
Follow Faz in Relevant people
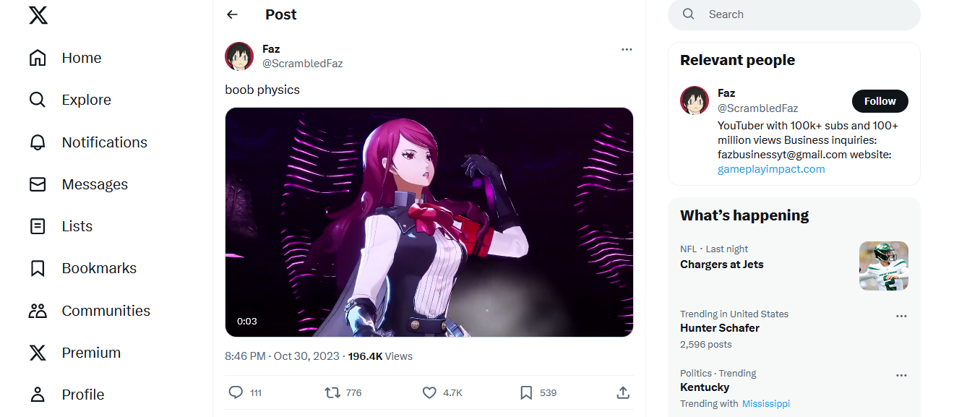(880, 101)
